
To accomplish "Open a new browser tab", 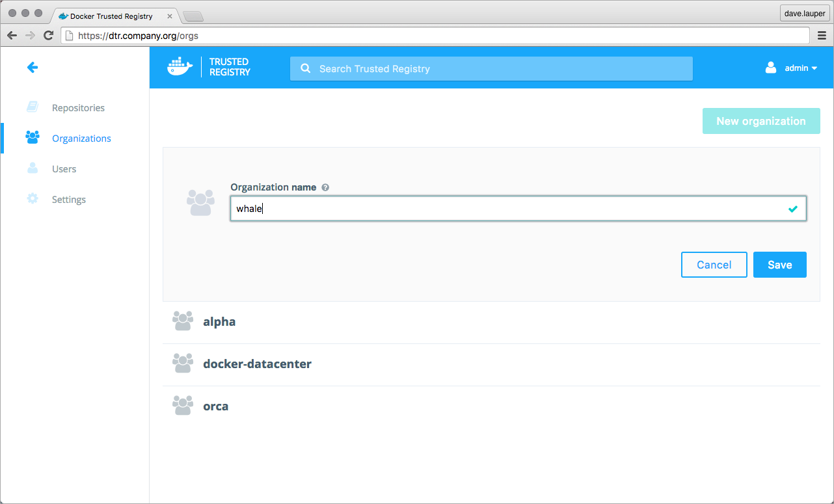I will [x=194, y=16].
